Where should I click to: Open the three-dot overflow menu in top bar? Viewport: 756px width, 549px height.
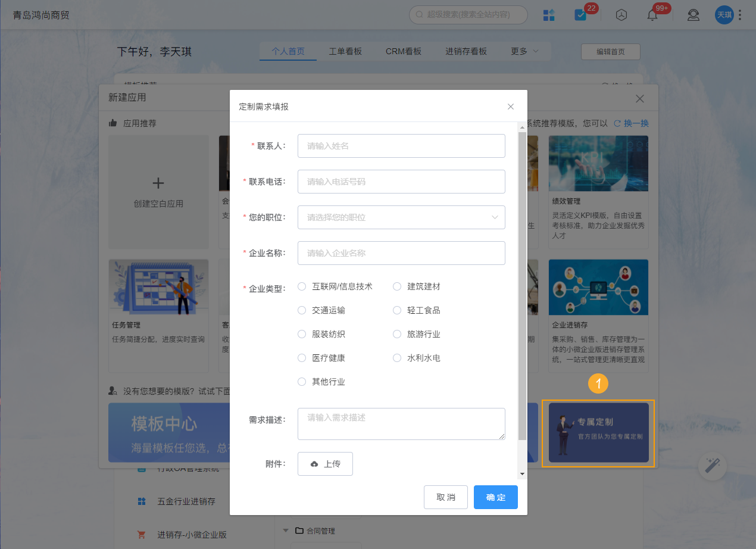click(x=740, y=15)
